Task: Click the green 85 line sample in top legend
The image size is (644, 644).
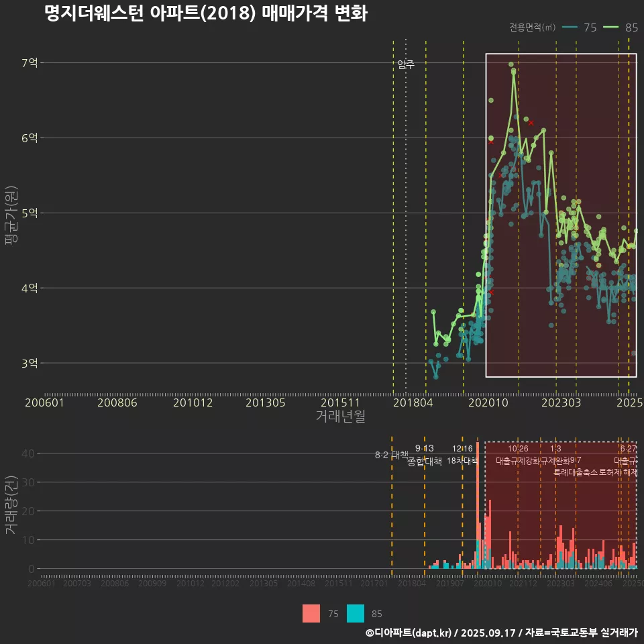Action: pos(610,27)
